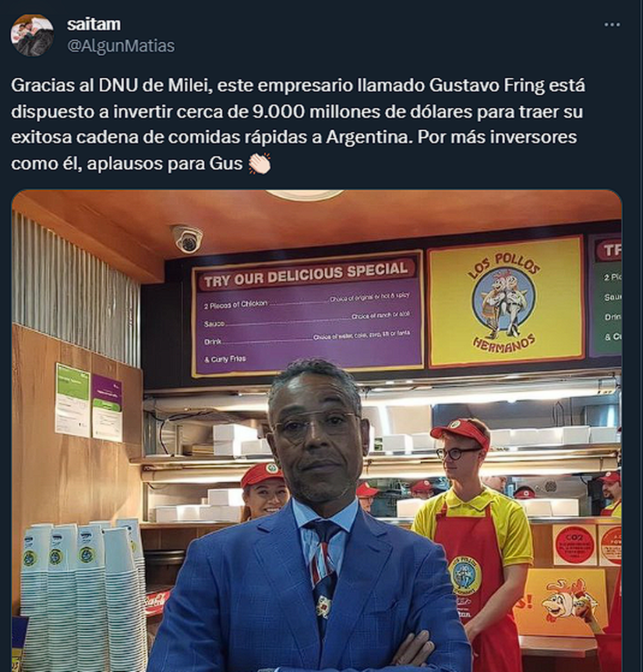This screenshot has width=643, height=672.
Task: Click the red CO2 circular sign
Action: (x=574, y=544)
